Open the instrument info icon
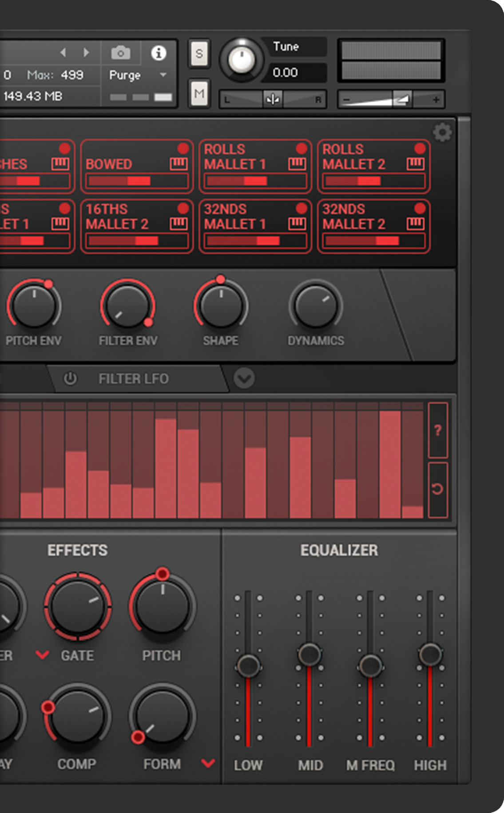The width and height of the screenshot is (504, 813). [159, 53]
